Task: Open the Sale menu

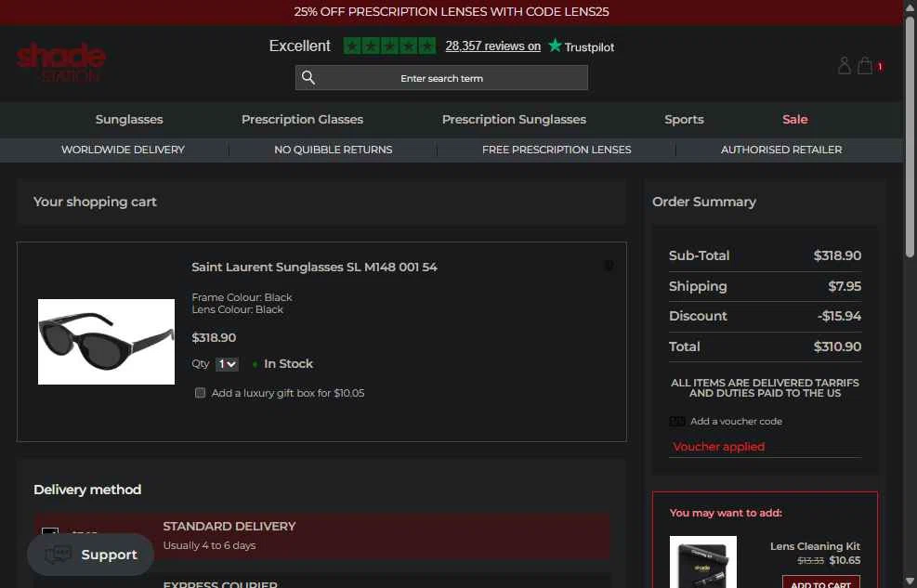Action: tap(794, 119)
